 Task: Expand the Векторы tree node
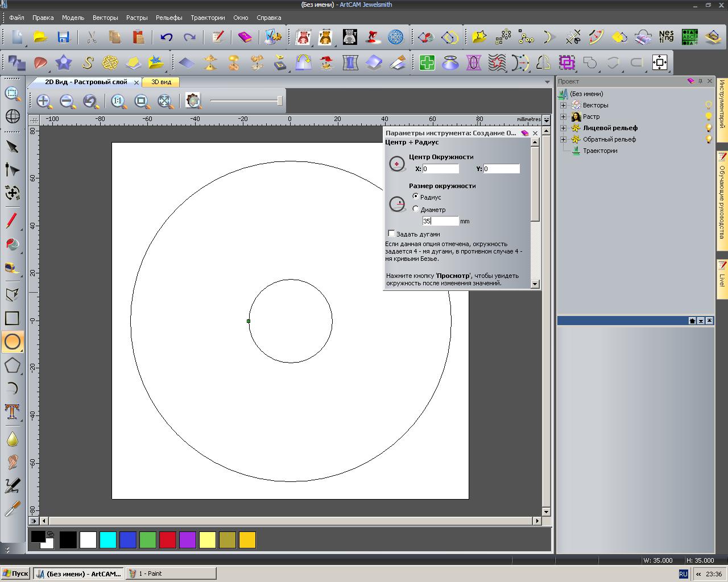tap(563, 105)
